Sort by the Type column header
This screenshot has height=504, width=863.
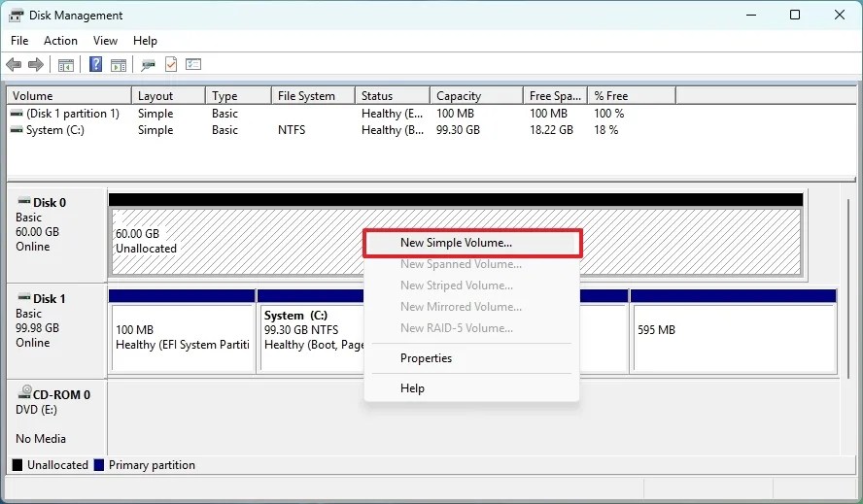[238, 96]
